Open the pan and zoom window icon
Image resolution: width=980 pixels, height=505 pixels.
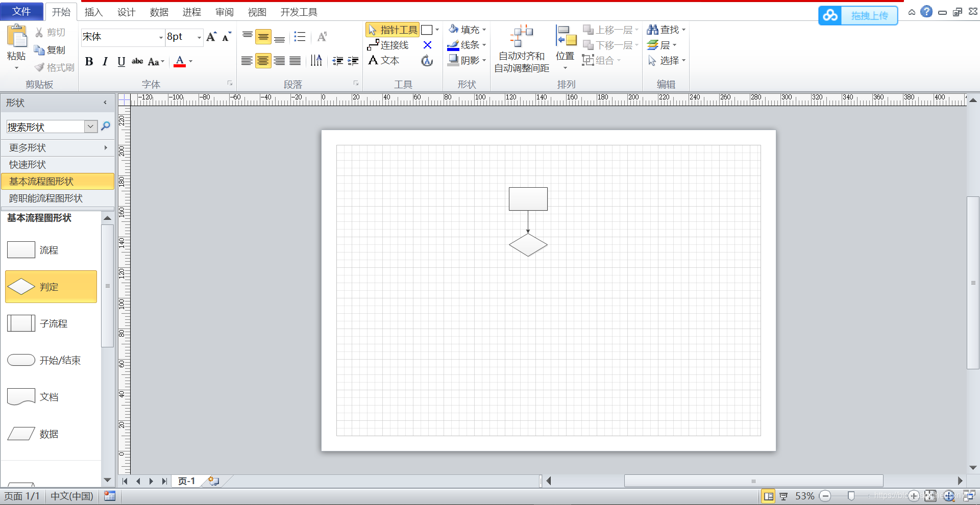click(x=949, y=496)
